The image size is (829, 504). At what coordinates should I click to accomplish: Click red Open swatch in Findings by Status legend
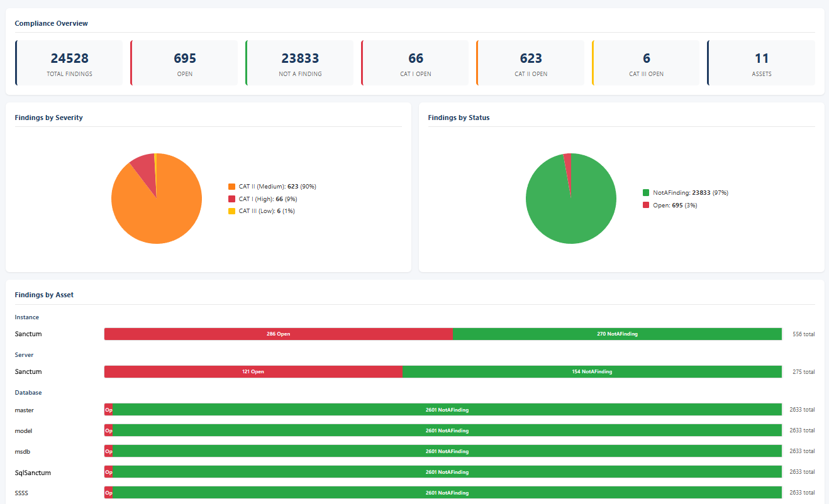tap(646, 205)
